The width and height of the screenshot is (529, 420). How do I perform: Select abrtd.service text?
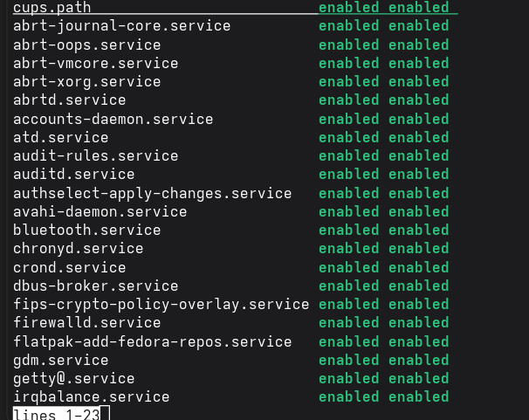(69, 100)
